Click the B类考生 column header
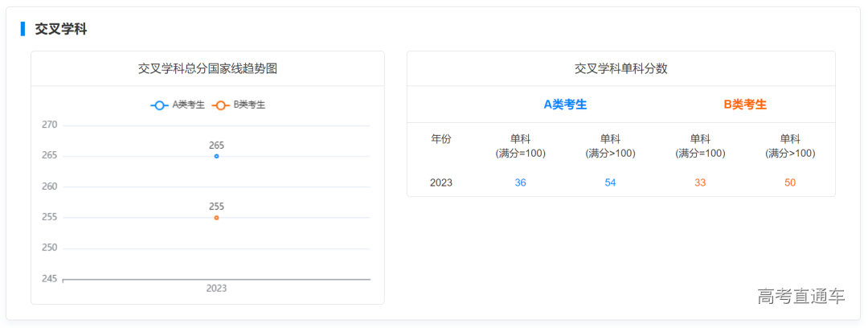 coord(745,105)
